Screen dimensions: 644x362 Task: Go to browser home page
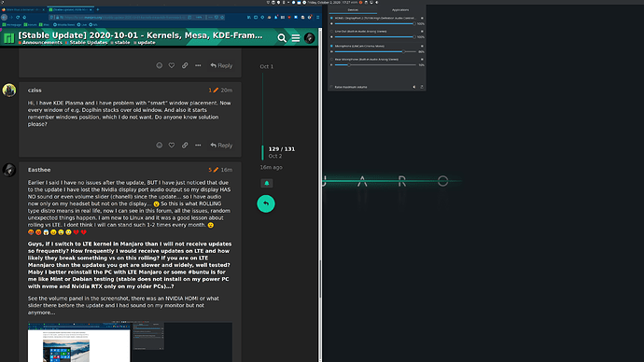24,17
